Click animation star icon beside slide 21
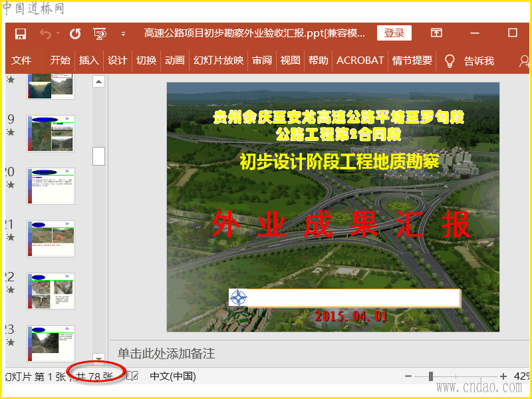Image resolution: width=532 pixels, height=399 pixels. [11, 237]
